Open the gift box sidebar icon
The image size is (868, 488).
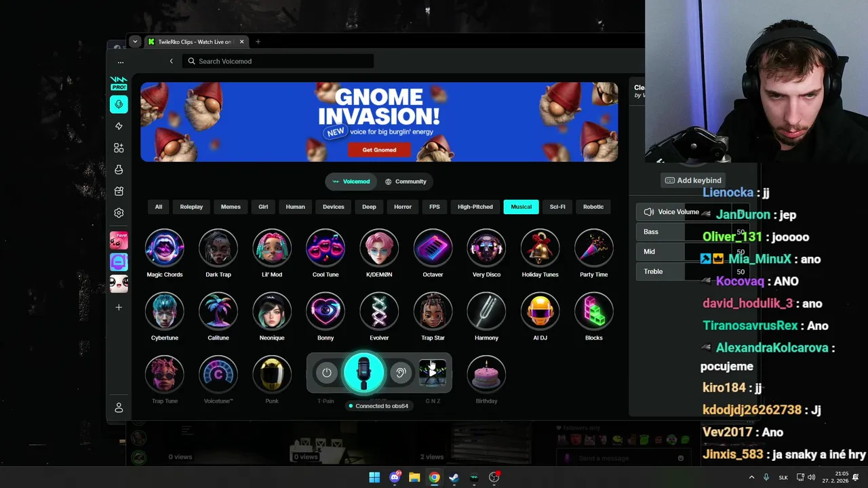tap(119, 191)
